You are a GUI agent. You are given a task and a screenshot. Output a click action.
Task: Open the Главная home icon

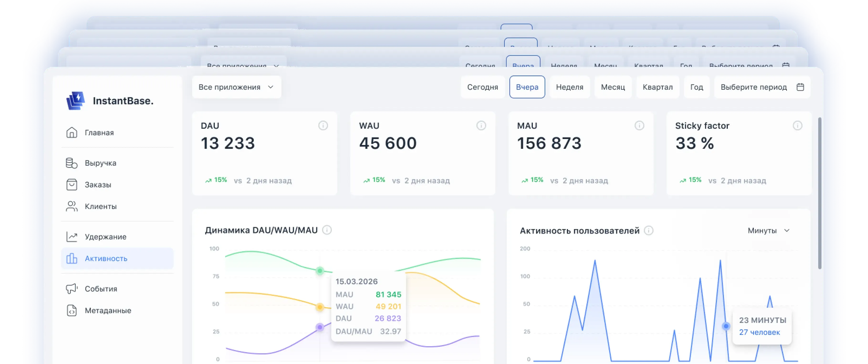pos(71,132)
